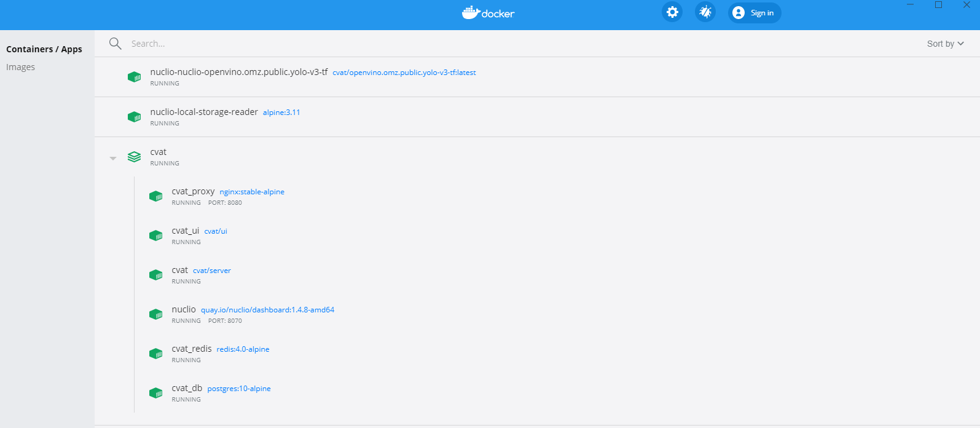This screenshot has width=980, height=428.
Task: Select the cvat_proxy container name
Action: click(193, 191)
